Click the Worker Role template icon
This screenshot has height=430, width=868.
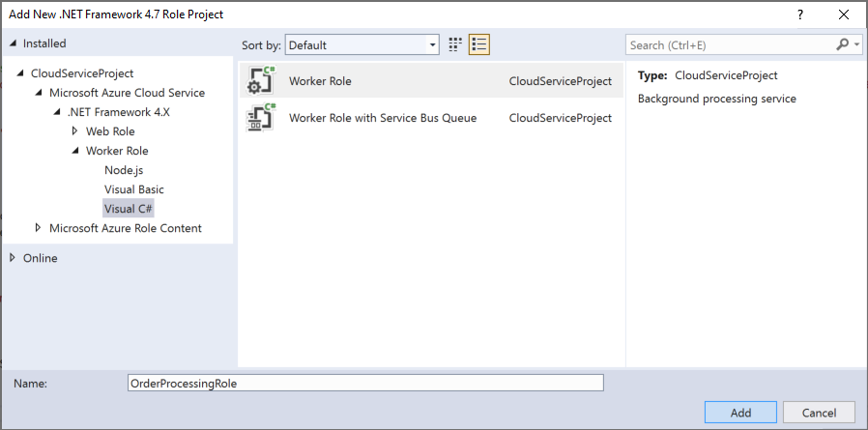(261, 81)
